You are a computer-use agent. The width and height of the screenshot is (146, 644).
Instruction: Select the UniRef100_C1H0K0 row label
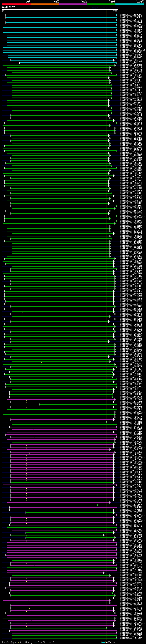point(131,342)
